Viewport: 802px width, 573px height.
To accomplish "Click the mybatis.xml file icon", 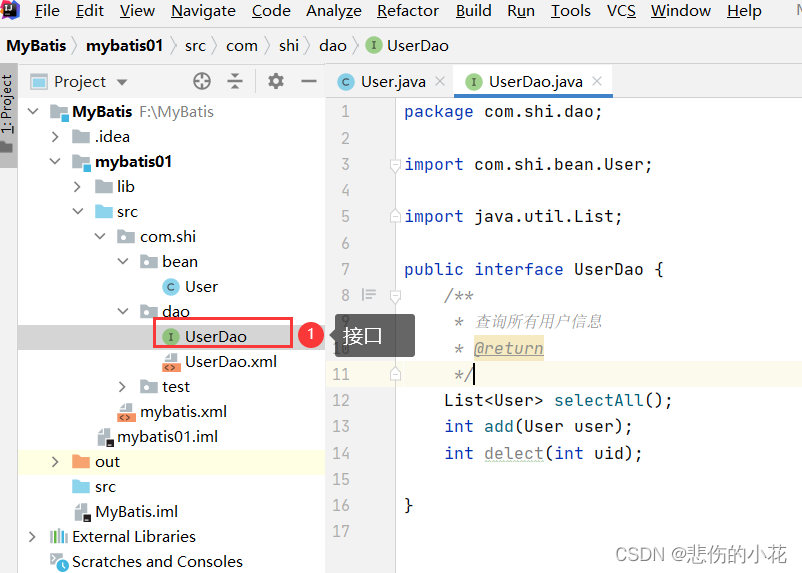I will [x=126, y=412].
